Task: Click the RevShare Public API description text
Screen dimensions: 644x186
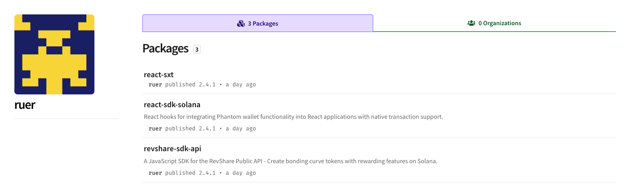Action: [290, 161]
